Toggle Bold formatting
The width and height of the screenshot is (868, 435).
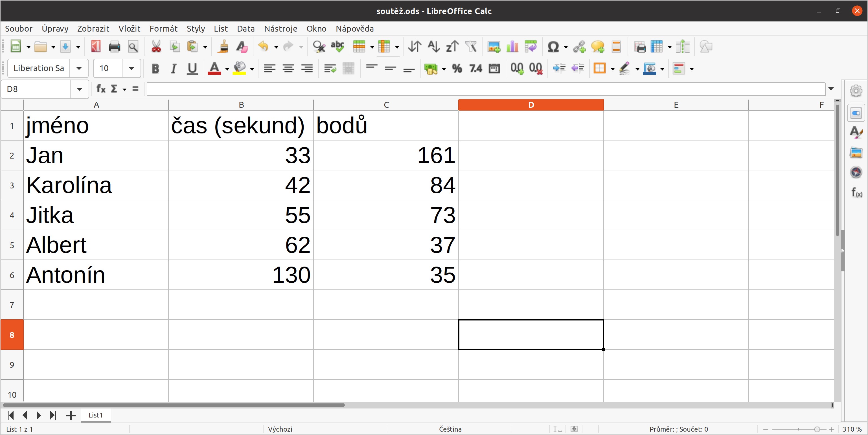(155, 69)
